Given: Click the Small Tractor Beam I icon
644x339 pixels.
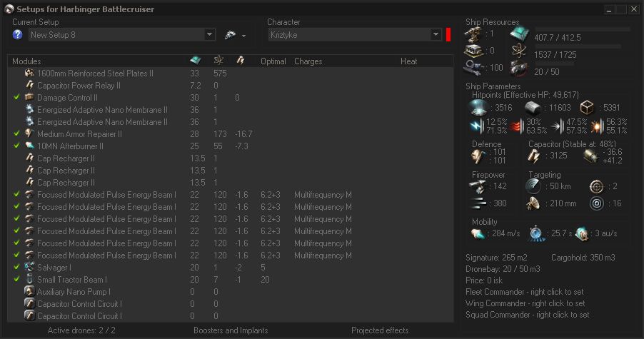Looking at the screenshot, I should tap(29, 280).
